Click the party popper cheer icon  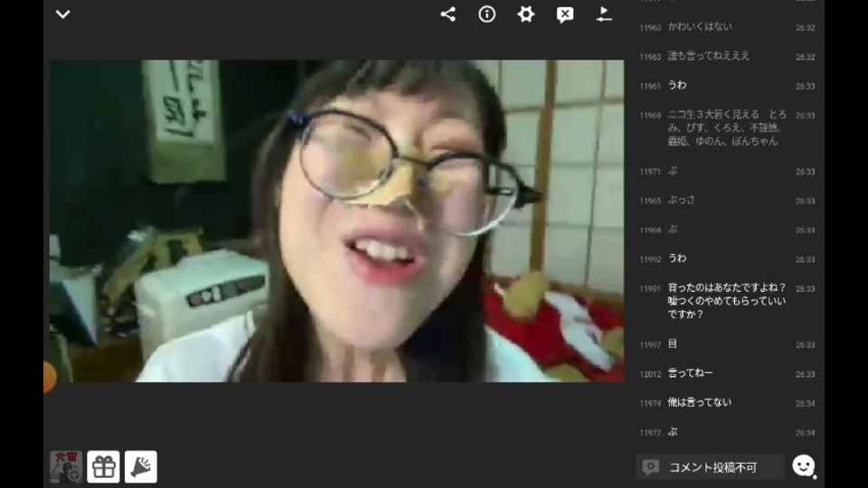point(141,467)
